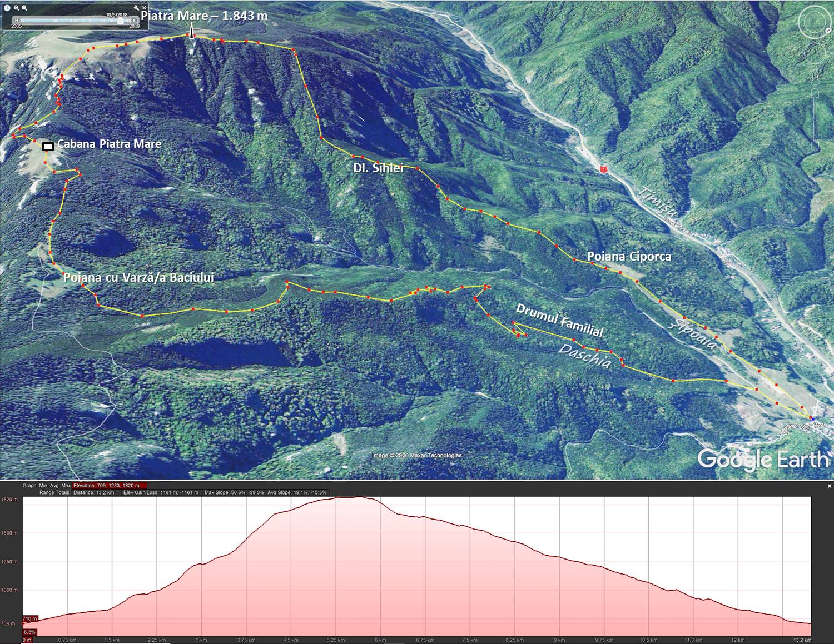Step to previous imagery date
The image size is (834, 644).
(16, 20)
